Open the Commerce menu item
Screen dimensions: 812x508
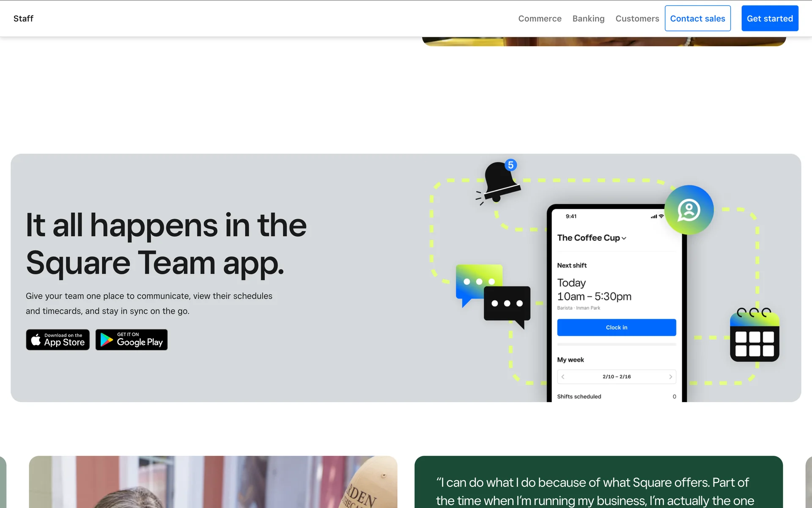(540, 19)
